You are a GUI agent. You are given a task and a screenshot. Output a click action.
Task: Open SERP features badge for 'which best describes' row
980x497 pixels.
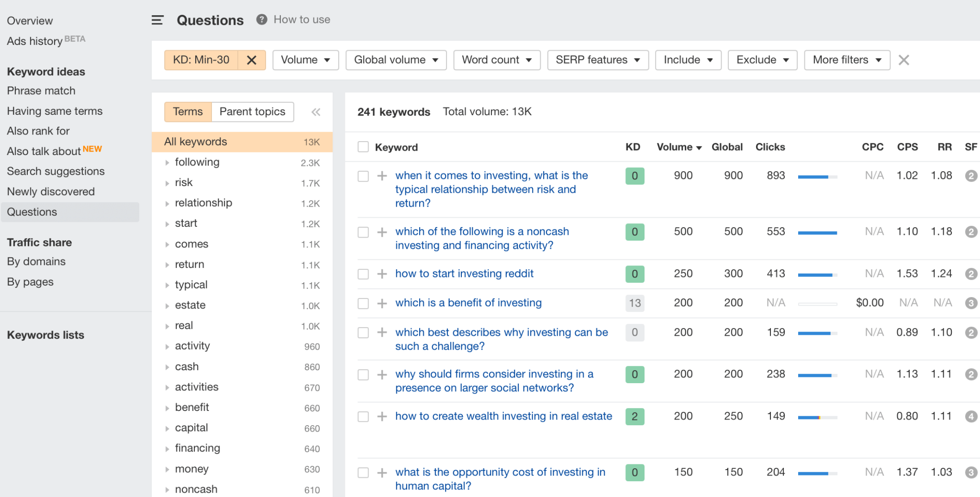coord(971,332)
